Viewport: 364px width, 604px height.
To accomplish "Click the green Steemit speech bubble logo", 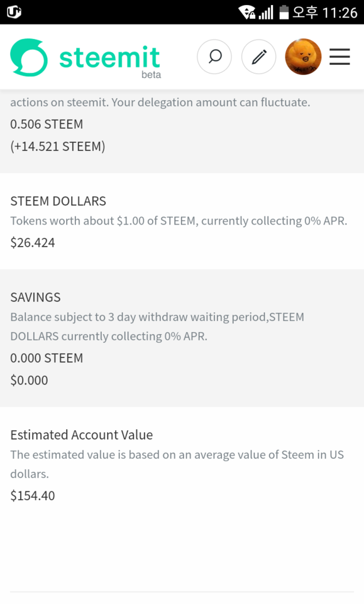I will point(29,57).
